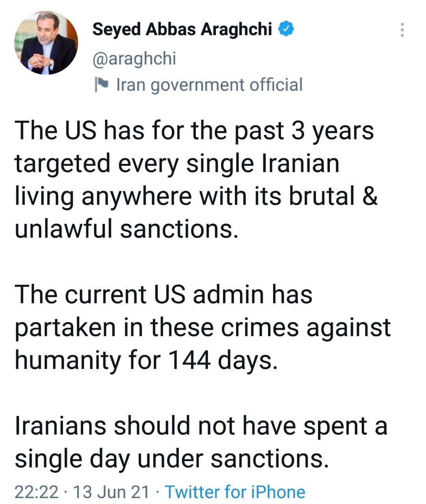This screenshot has height=504, width=426.
Task: Tap the line 'targeted every single Iranian'
Action: coord(177,163)
